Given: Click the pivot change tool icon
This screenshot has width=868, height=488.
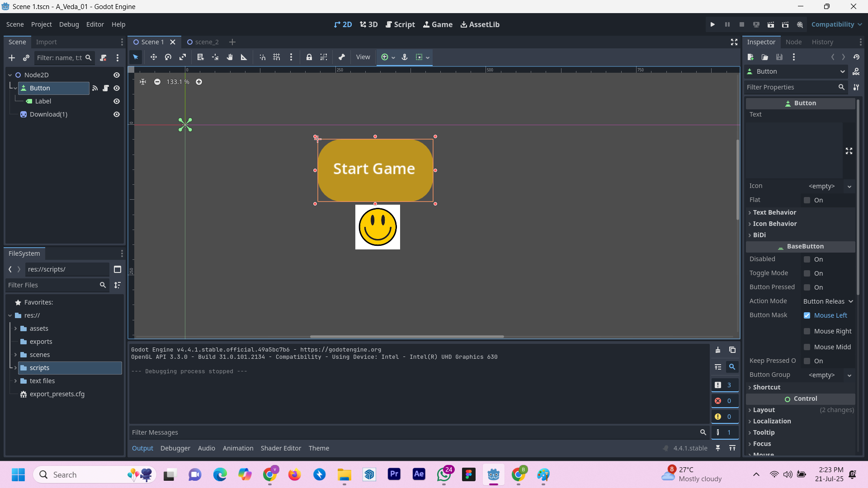Looking at the screenshot, I should [x=215, y=57].
